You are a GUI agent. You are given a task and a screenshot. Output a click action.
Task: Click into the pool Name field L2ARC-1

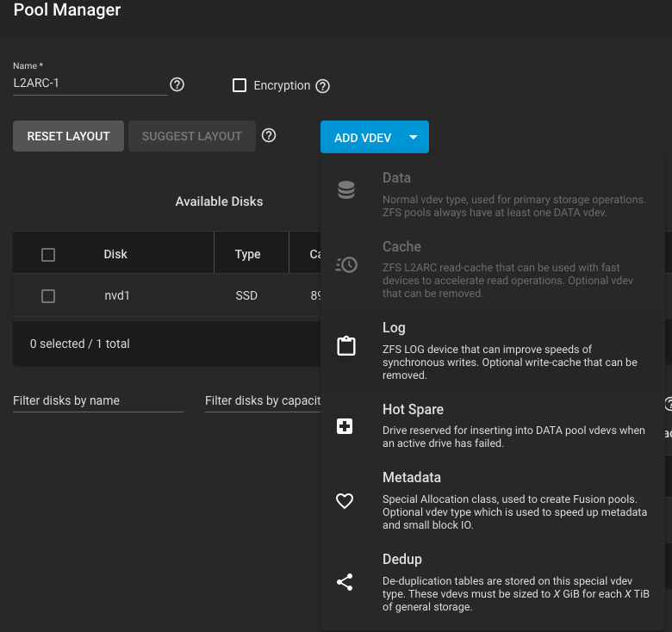click(90, 83)
